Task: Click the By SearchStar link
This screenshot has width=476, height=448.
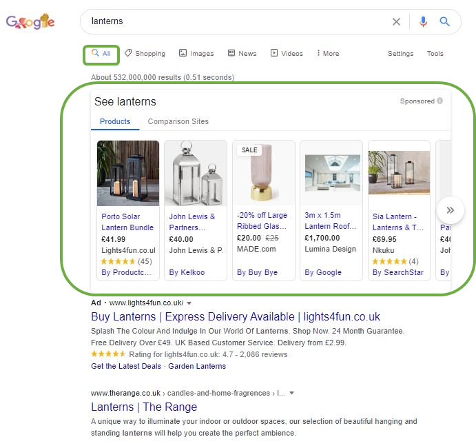Action: [x=398, y=272]
